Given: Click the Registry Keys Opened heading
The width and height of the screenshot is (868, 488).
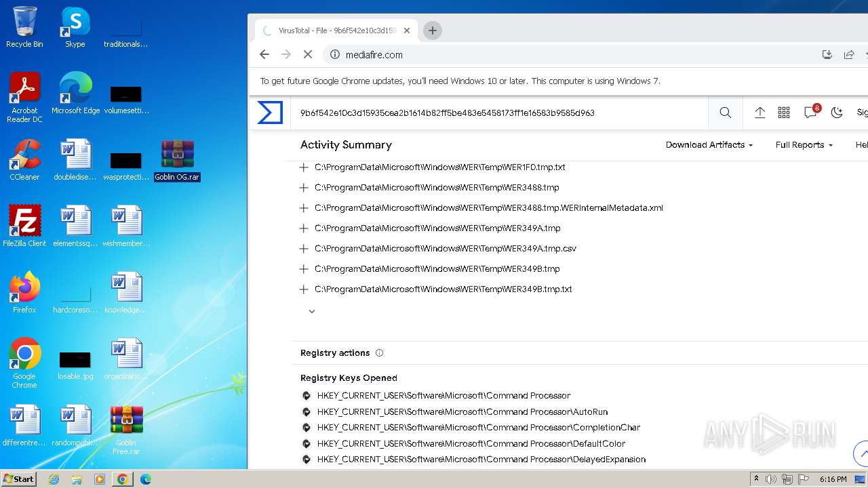Looking at the screenshot, I should point(349,378).
